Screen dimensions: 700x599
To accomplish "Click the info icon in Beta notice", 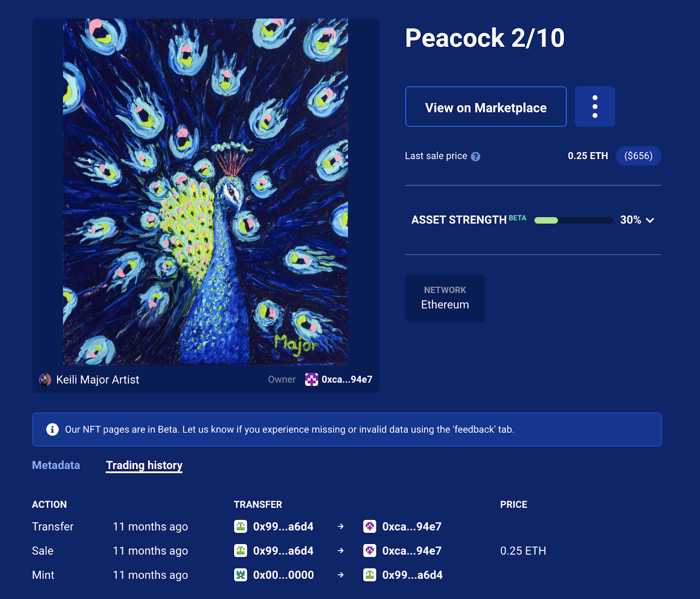I will click(x=52, y=429).
